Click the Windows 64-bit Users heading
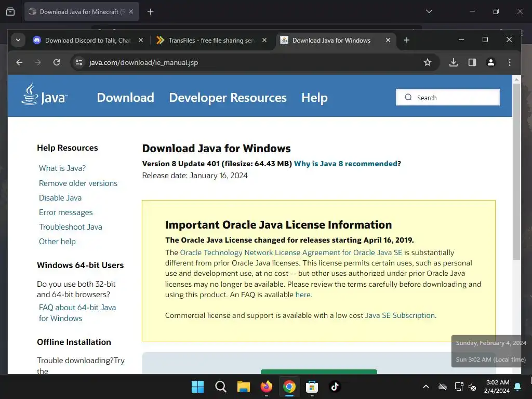Viewport: 532px width, 399px height. coord(81,265)
